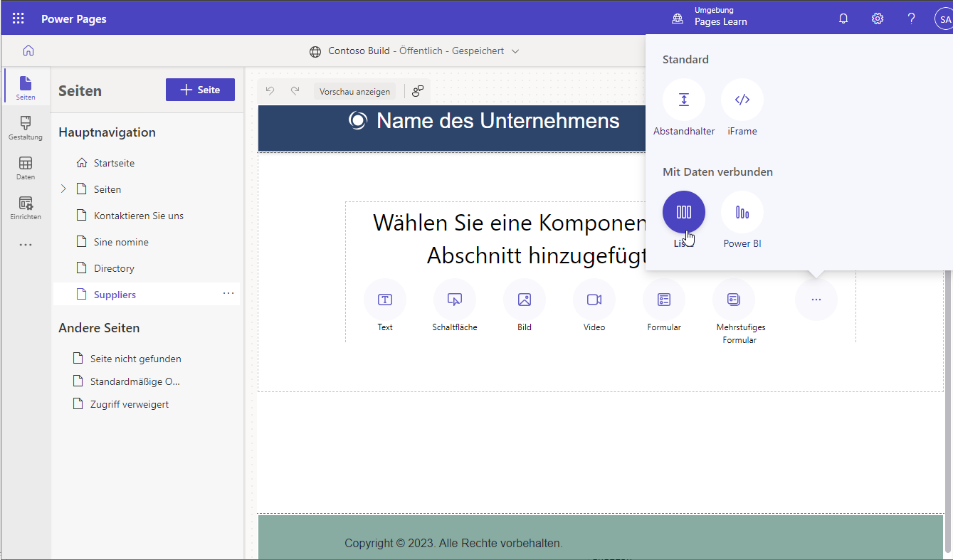Screen dimensions: 953x560
Task: Open the Directory page
Action: coord(114,268)
